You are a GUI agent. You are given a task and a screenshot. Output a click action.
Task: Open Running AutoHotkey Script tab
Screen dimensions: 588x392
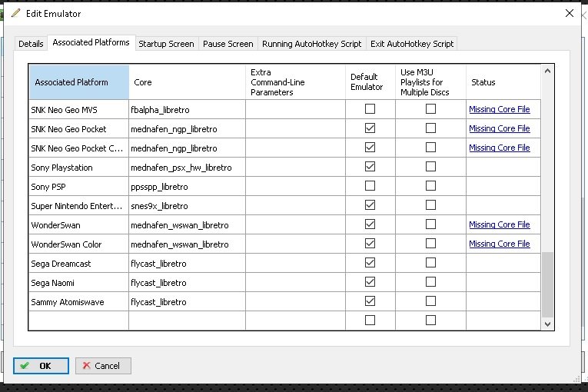pos(311,44)
